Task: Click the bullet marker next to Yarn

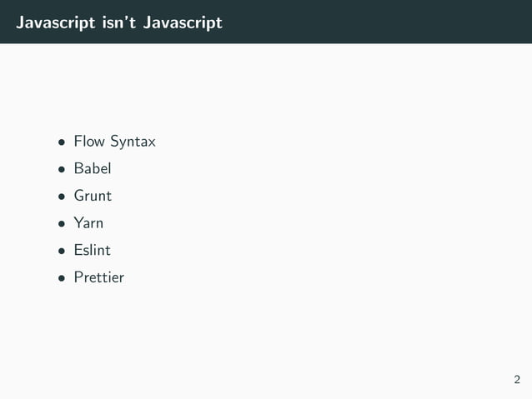Action: (x=62, y=223)
